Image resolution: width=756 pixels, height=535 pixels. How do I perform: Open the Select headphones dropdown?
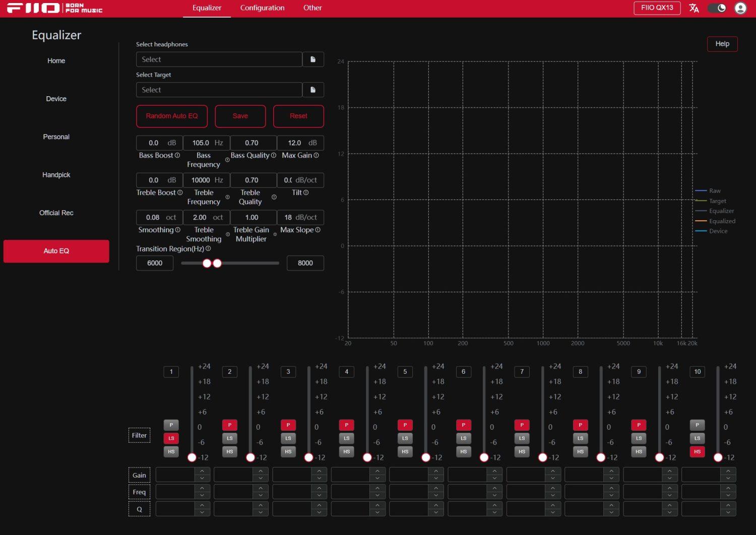[219, 59]
